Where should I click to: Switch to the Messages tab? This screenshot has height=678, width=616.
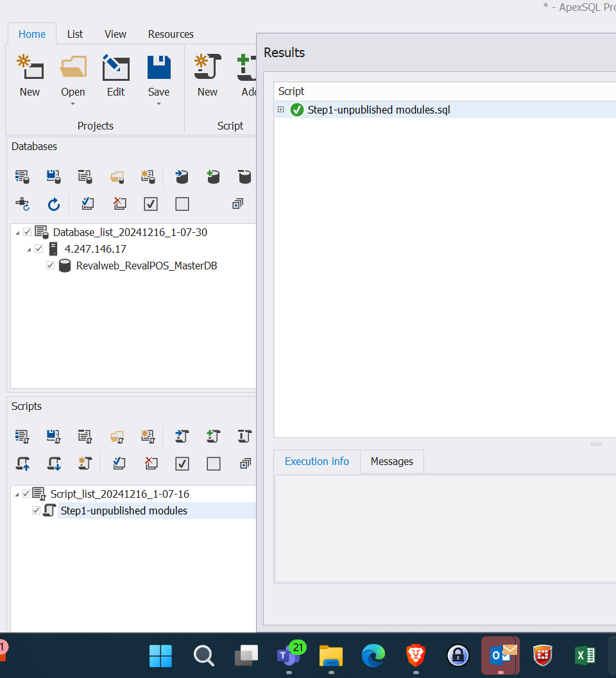click(391, 461)
